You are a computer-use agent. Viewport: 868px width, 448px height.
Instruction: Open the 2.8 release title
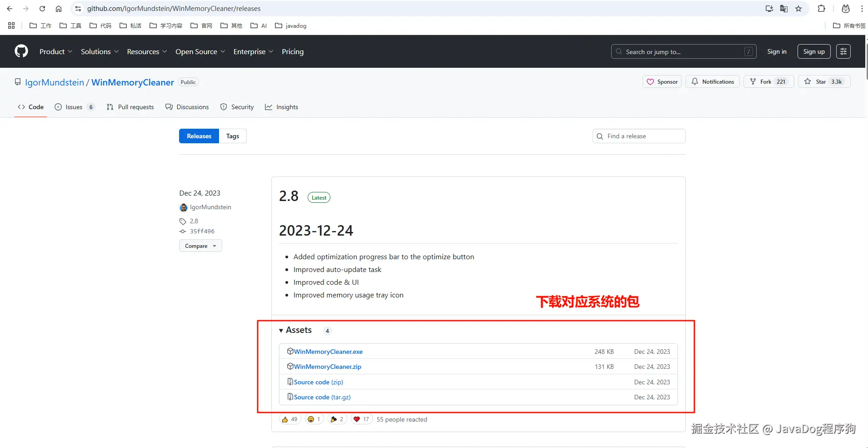289,196
